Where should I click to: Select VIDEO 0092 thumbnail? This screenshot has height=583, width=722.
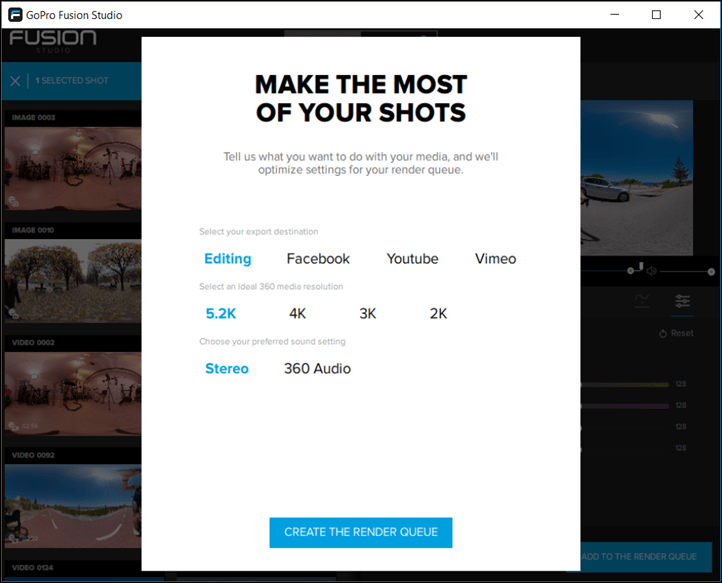click(73, 506)
